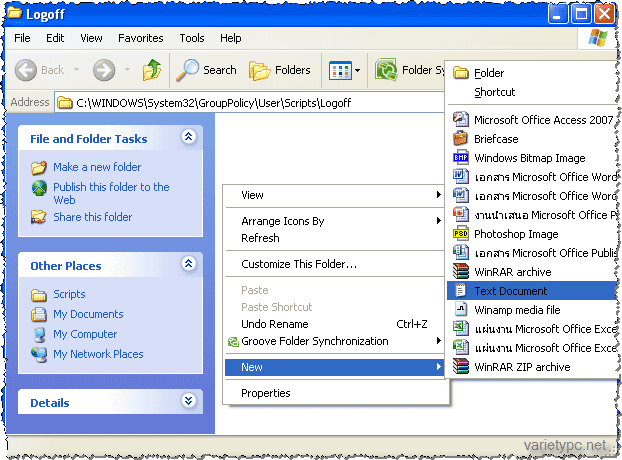Click the Forward arrow button
The height and width of the screenshot is (460, 622).
click(104, 70)
